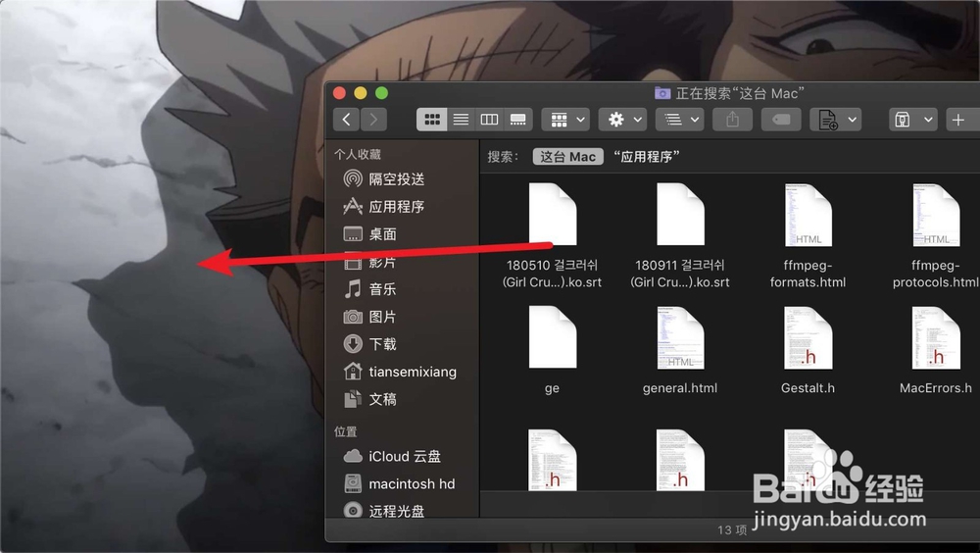The height and width of the screenshot is (553, 980).
Task: Open the archive tool dropdown
Action: (x=913, y=119)
